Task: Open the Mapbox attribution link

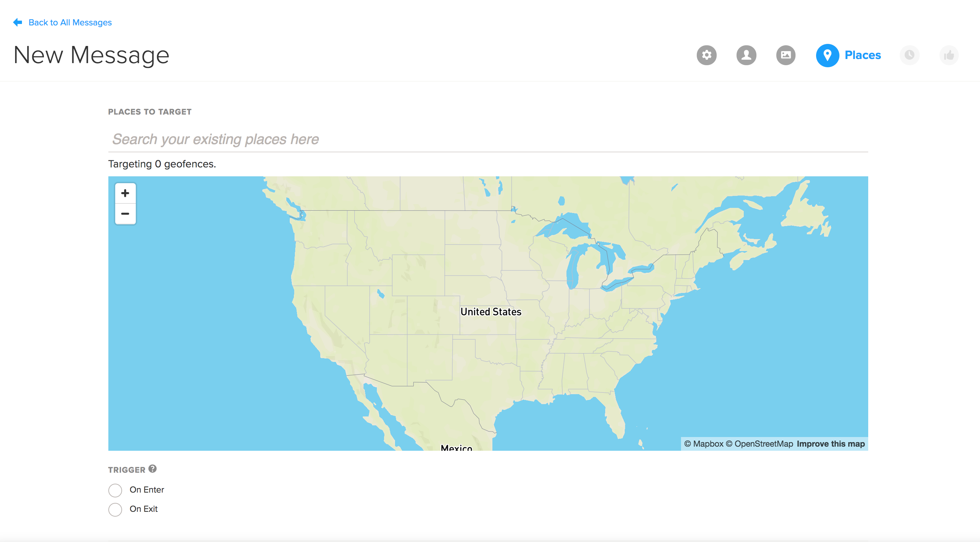Action: click(704, 444)
